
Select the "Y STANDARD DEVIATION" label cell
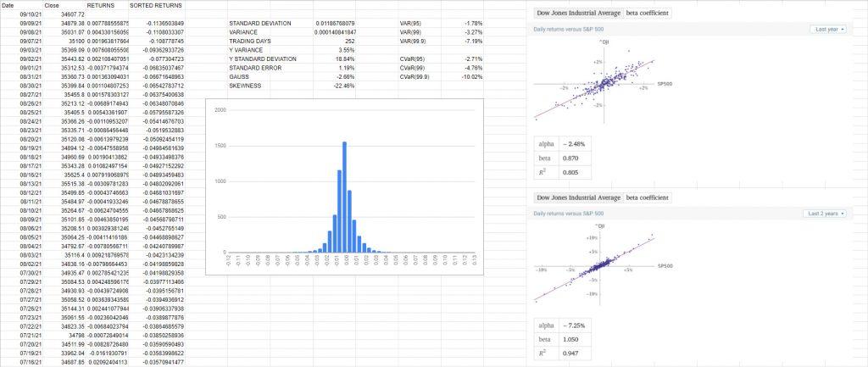[x=263, y=59]
